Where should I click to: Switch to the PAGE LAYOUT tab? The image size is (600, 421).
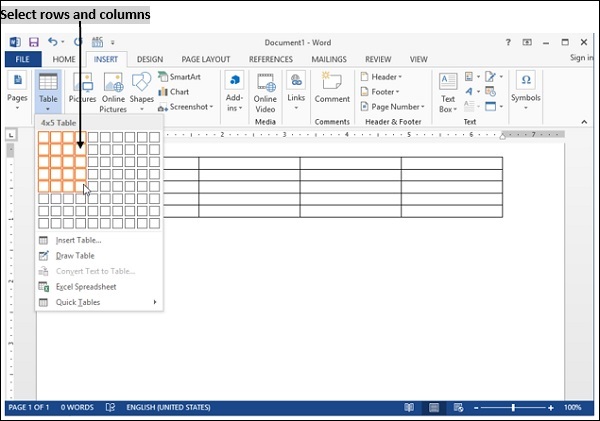[205, 59]
